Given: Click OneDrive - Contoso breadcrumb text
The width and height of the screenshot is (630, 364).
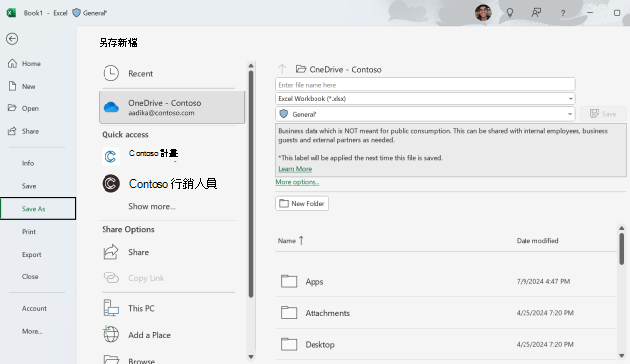Looking at the screenshot, I should tap(345, 69).
